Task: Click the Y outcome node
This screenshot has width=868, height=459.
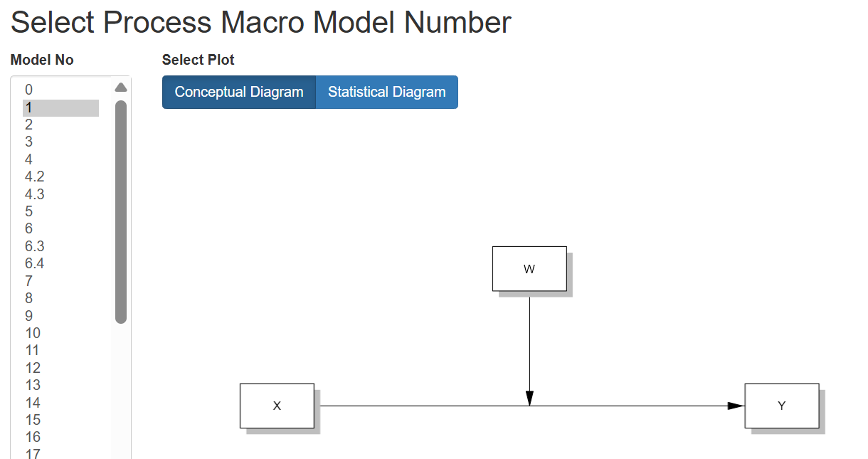Action: (781, 406)
